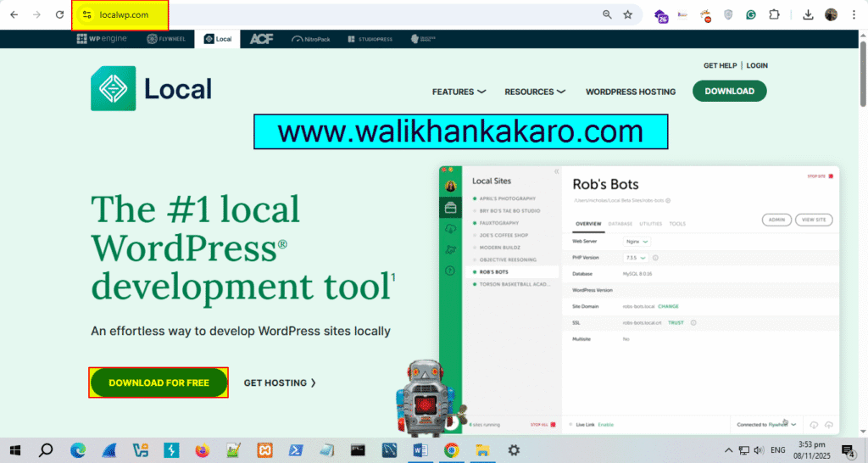Change ENG input language
This screenshot has width=868, height=463.
point(778,450)
